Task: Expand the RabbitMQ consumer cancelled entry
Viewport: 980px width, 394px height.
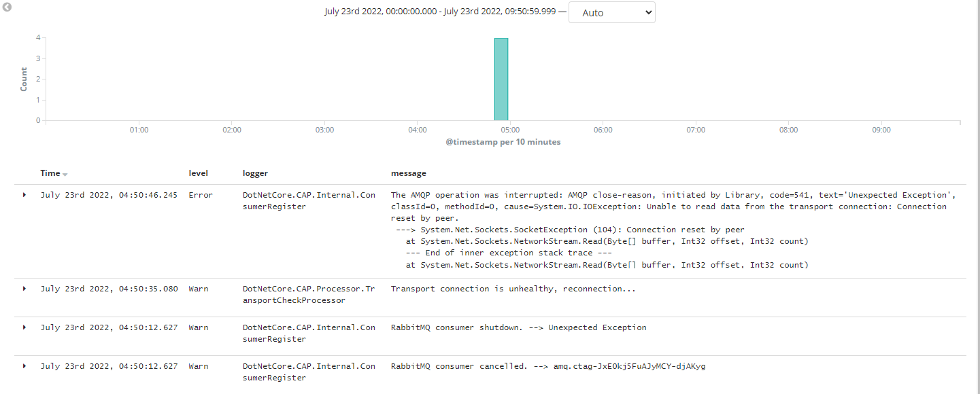Action: (x=24, y=366)
